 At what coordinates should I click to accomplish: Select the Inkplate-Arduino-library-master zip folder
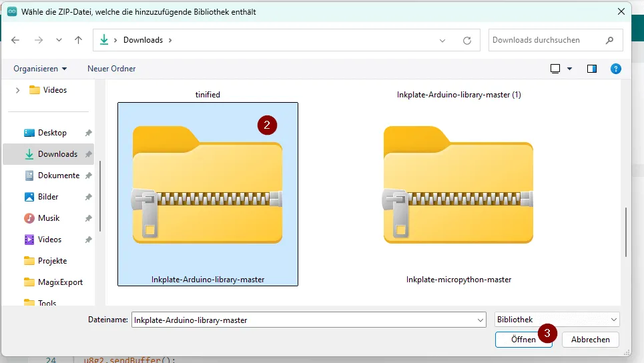point(208,194)
